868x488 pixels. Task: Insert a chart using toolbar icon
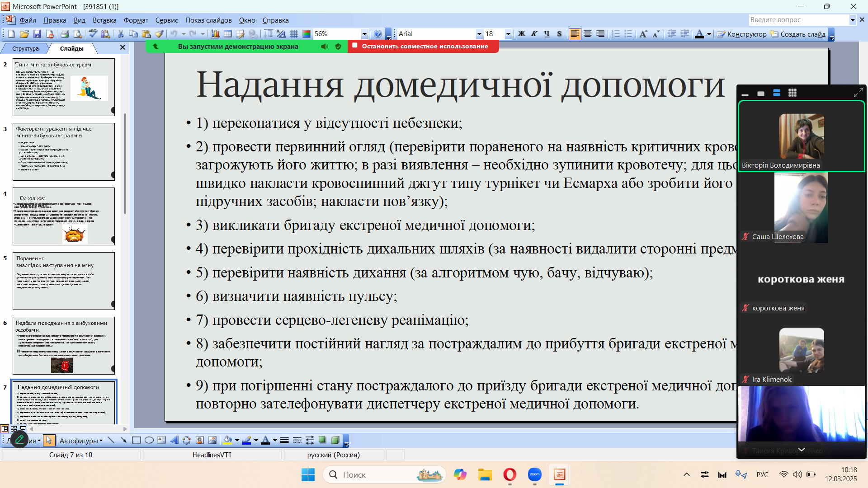pyautogui.click(x=215, y=34)
